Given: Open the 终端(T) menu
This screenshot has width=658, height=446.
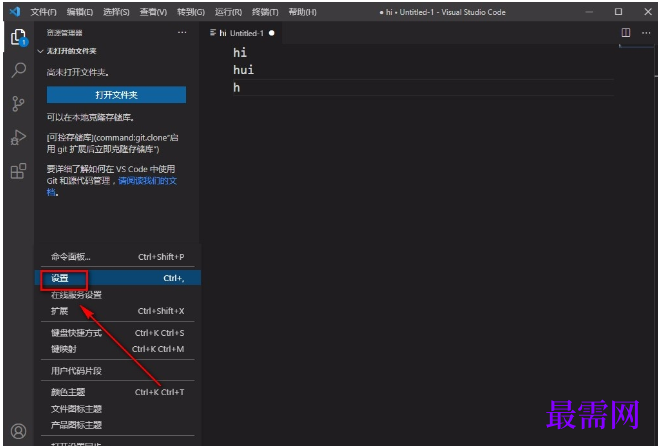Looking at the screenshot, I should (264, 12).
